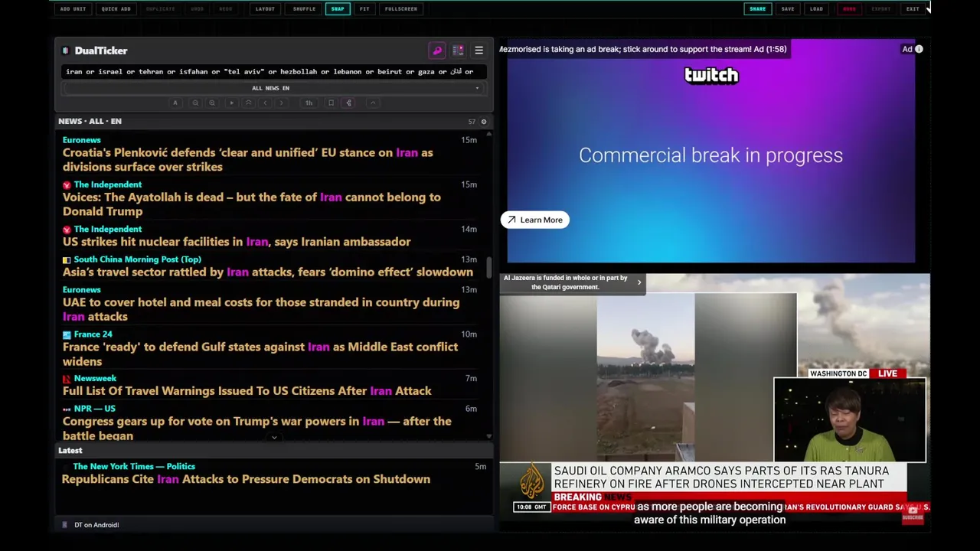Click the LOAD button
The width and height of the screenshot is (980, 551).
(x=816, y=9)
